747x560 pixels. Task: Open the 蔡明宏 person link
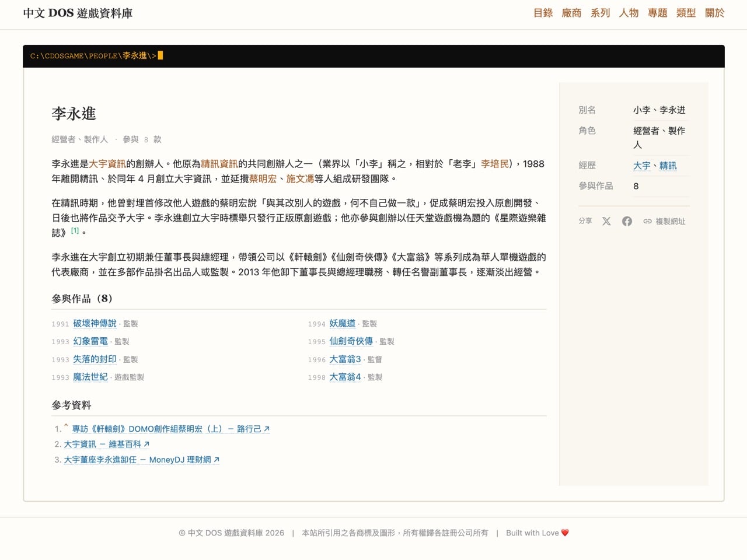[263, 179]
